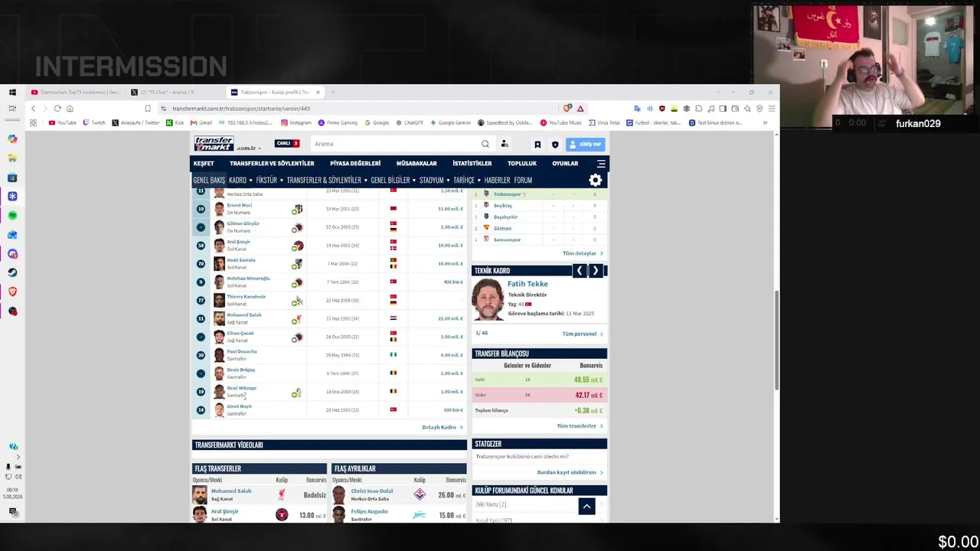The image size is (980, 551).
Task: Select the GENEL BAKIŞ tab
Action: [x=209, y=180]
